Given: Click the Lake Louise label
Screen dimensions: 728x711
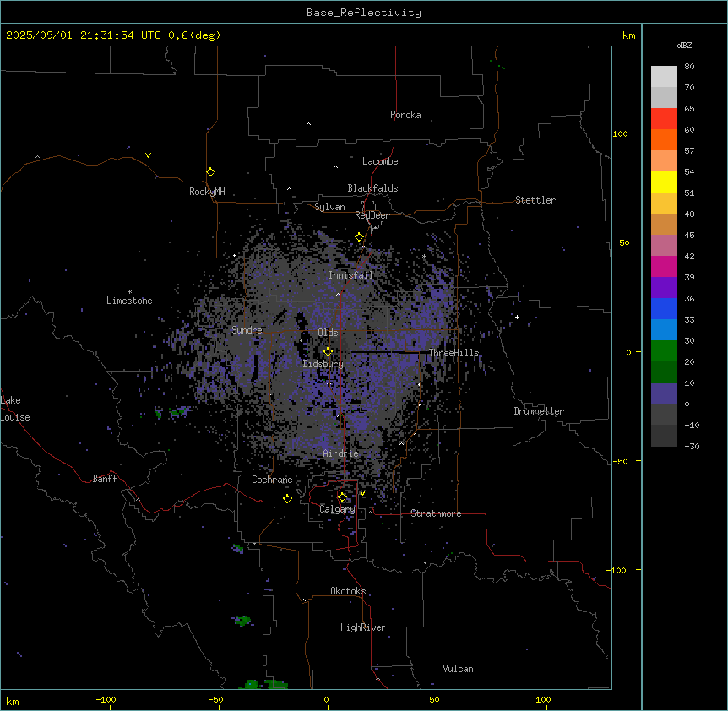Looking at the screenshot, I should pyautogui.click(x=15, y=409).
